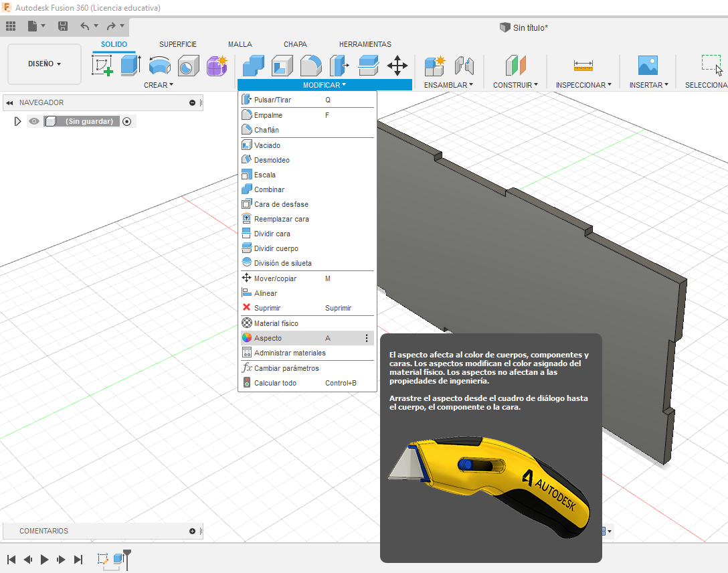Collapse the Navegador panel minus button
The width and height of the screenshot is (728, 573).
click(x=192, y=102)
